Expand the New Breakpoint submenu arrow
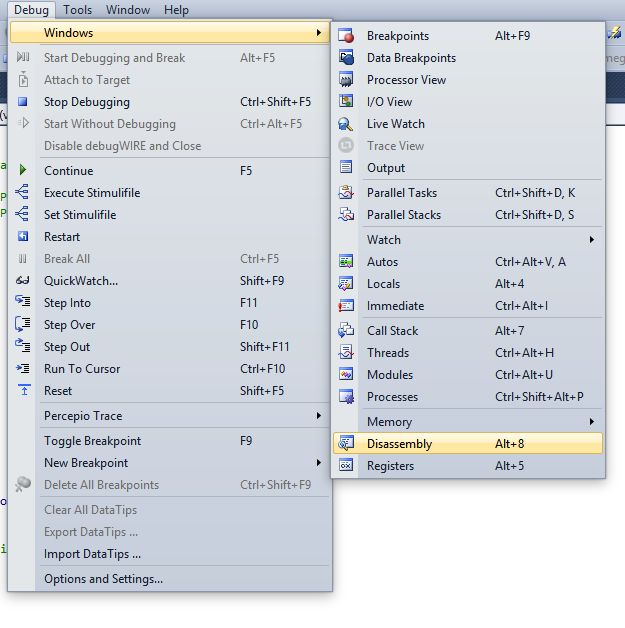 point(319,463)
